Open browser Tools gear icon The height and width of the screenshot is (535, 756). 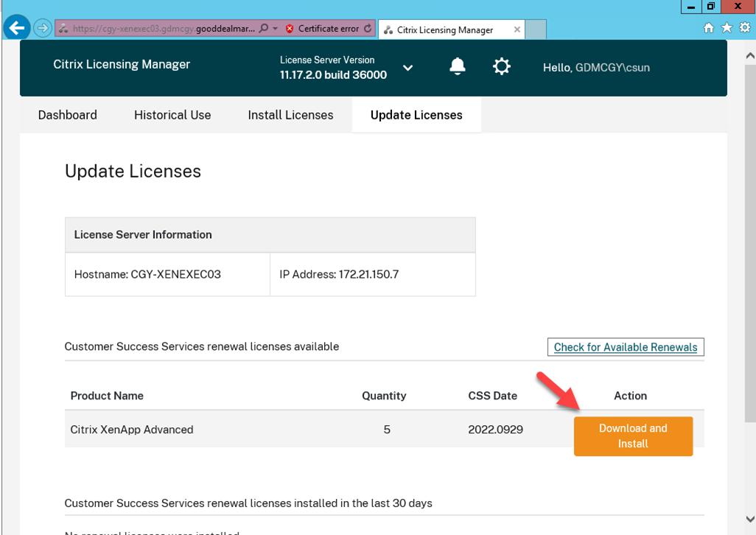(x=745, y=28)
